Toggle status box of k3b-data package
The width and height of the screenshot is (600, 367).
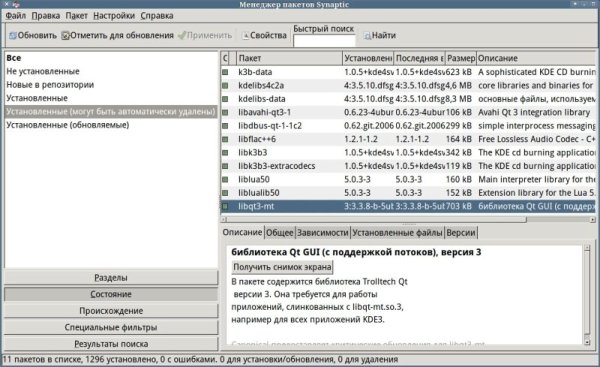pyautogui.click(x=225, y=72)
